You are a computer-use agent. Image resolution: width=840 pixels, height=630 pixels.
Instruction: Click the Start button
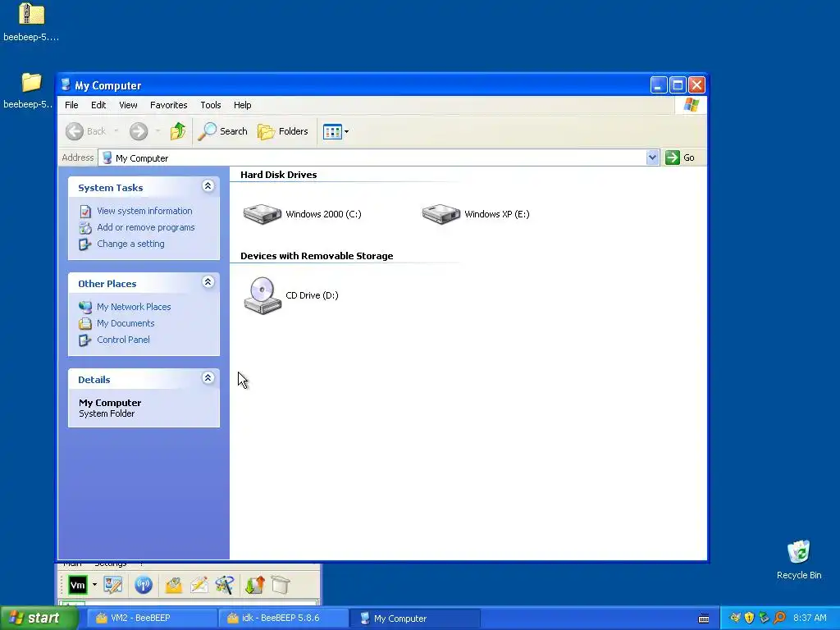click(x=39, y=619)
